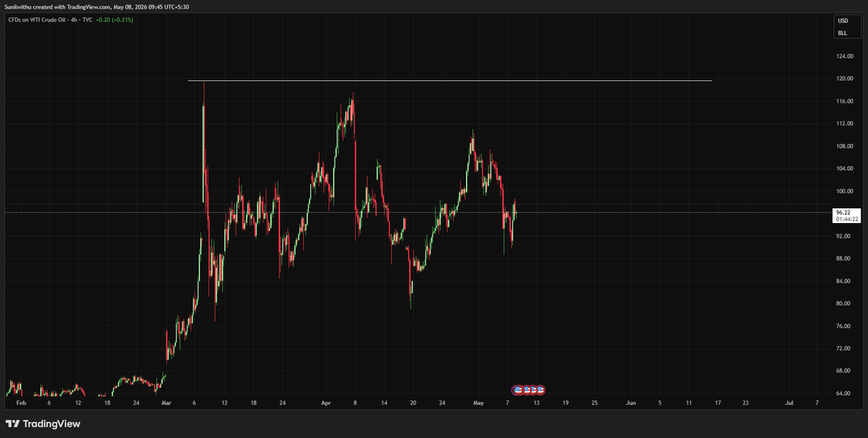Click the BLL unit label
This screenshot has height=438, width=868.
(843, 33)
